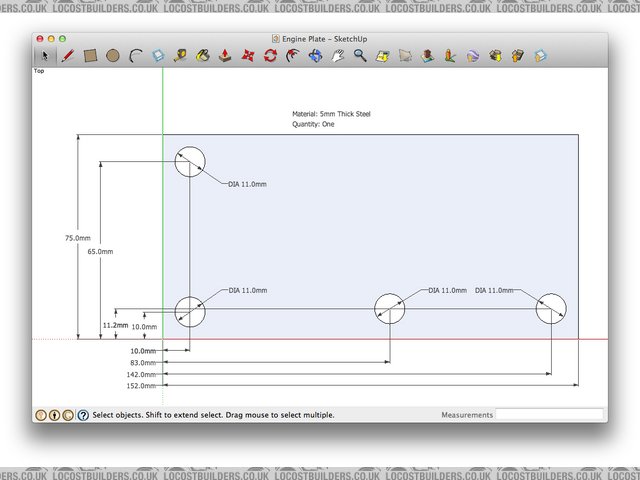Activate the Move tool
Screen dimensions: 640x480
pyautogui.click(x=248, y=56)
